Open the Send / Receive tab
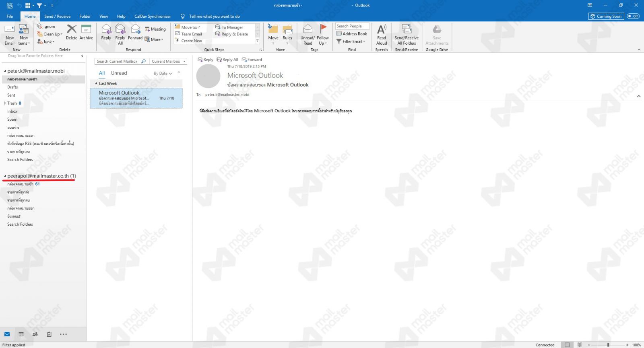The width and height of the screenshot is (644, 348). coord(57,16)
